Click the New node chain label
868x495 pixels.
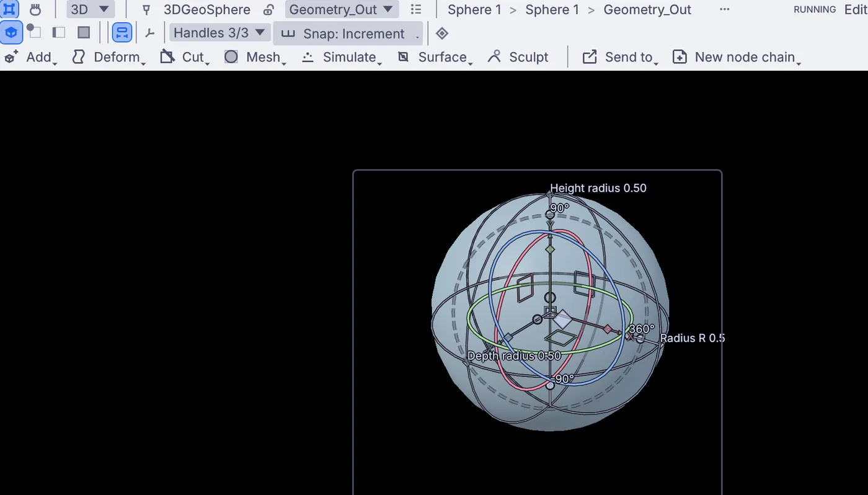pyautogui.click(x=745, y=57)
